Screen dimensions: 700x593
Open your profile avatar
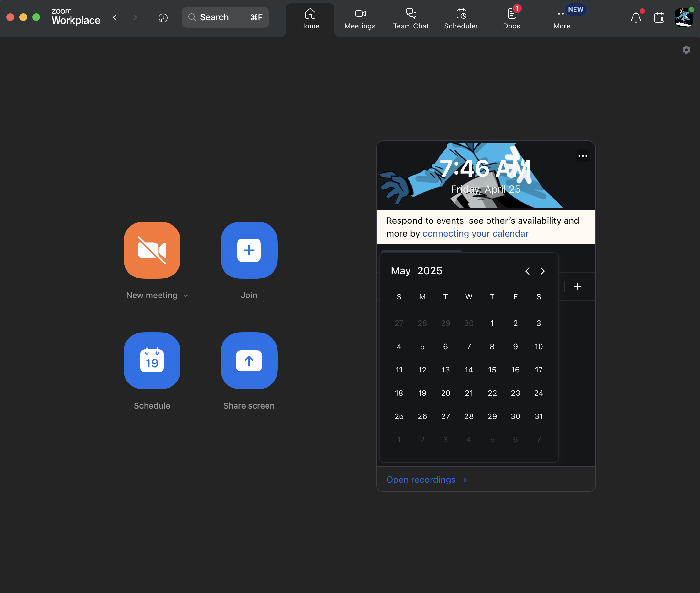[684, 17]
